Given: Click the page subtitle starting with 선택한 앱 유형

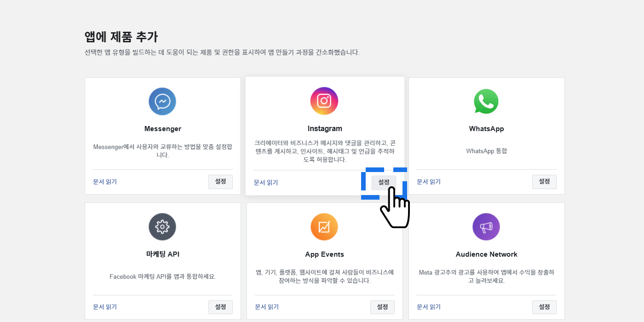Looking at the screenshot, I should click(x=222, y=52).
